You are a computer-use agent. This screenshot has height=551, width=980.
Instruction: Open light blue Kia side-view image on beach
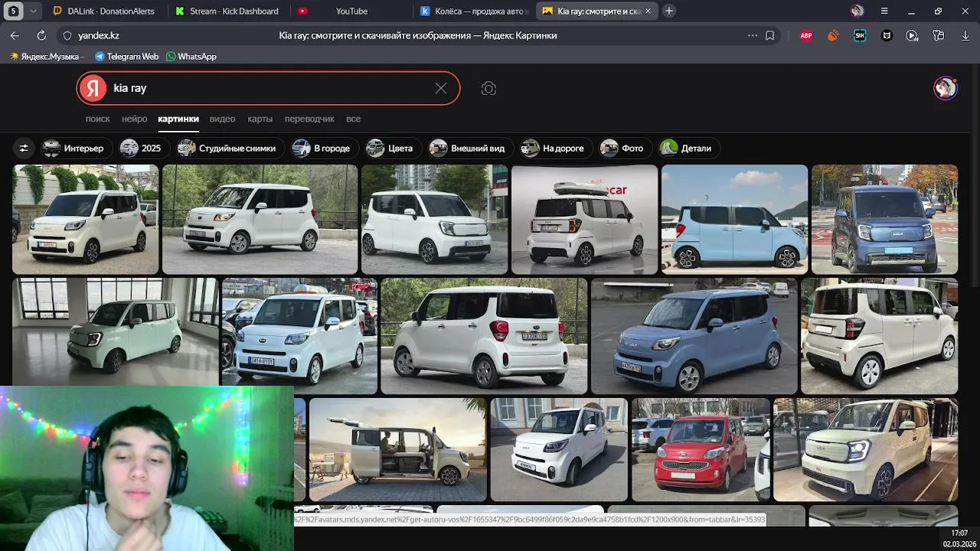pyautogui.click(x=734, y=220)
